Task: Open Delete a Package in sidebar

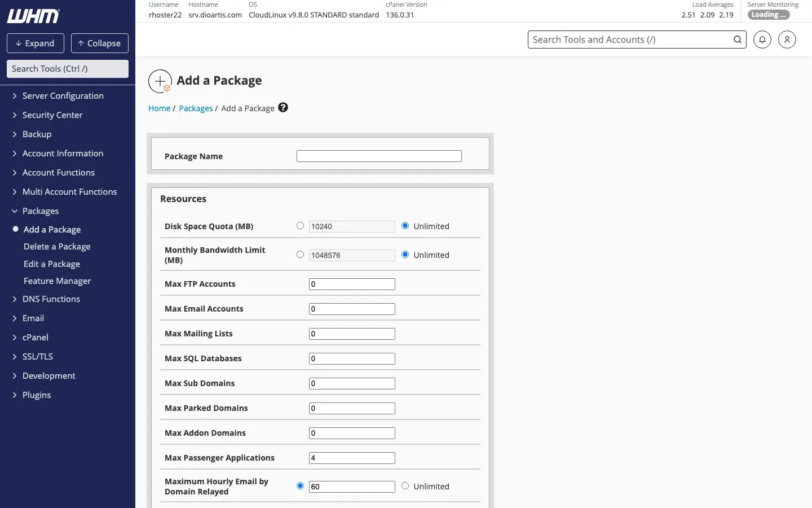Action: click(x=57, y=247)
